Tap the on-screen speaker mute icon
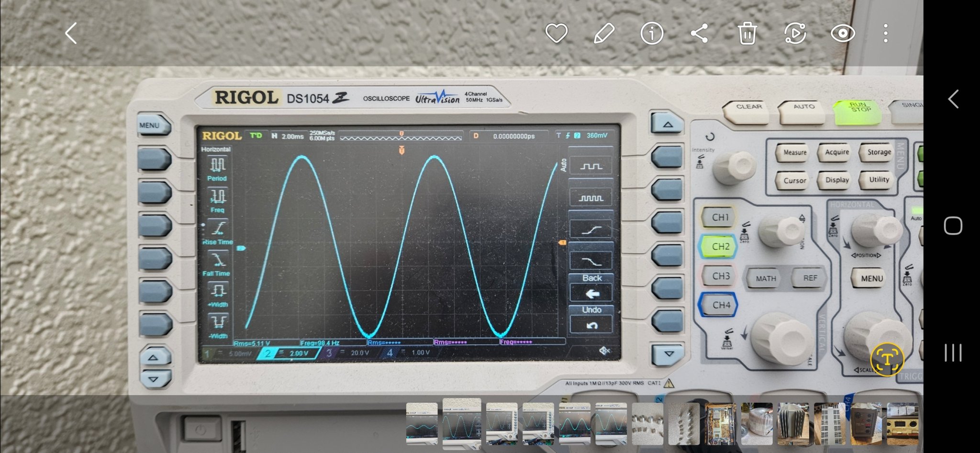Screen dimensions: 980x453 pos(604,351)
